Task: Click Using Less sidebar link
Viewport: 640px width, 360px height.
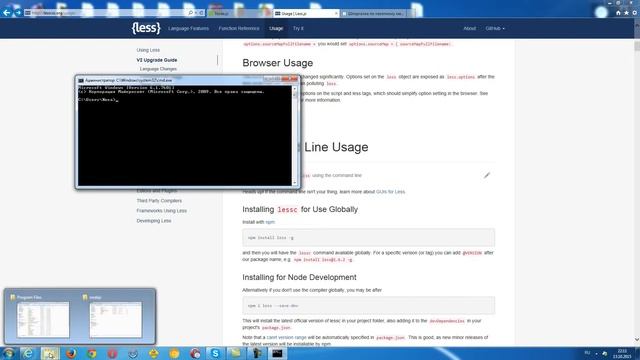Action: [x=148, y=50]
